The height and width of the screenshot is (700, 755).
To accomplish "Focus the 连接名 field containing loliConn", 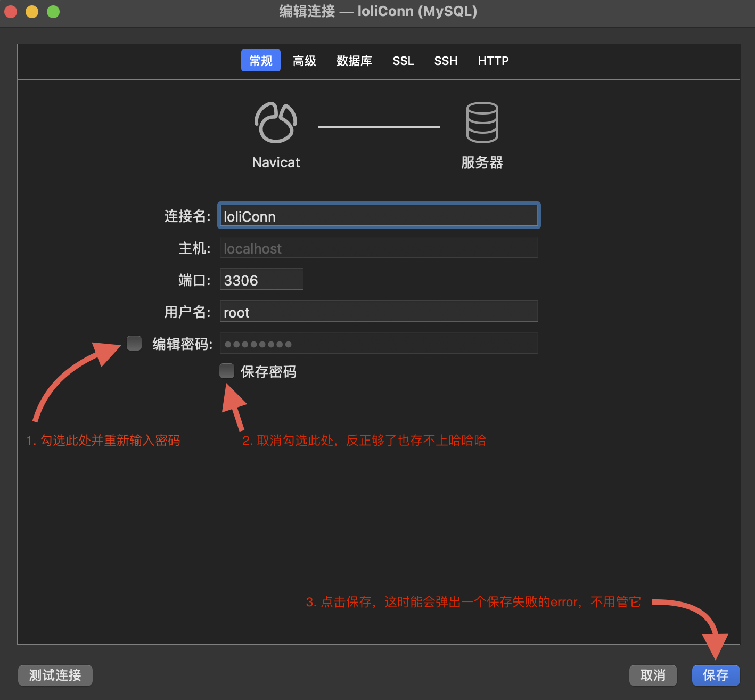I will point(379,216).
